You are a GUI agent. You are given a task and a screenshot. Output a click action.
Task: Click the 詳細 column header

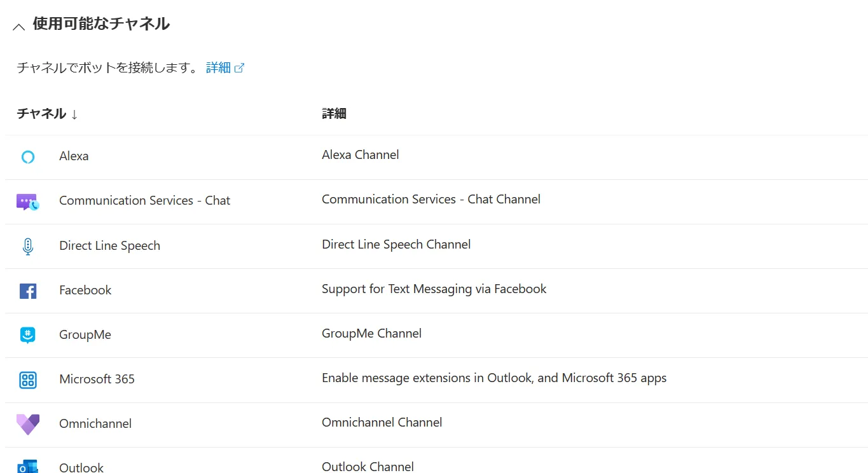(334, 114)
